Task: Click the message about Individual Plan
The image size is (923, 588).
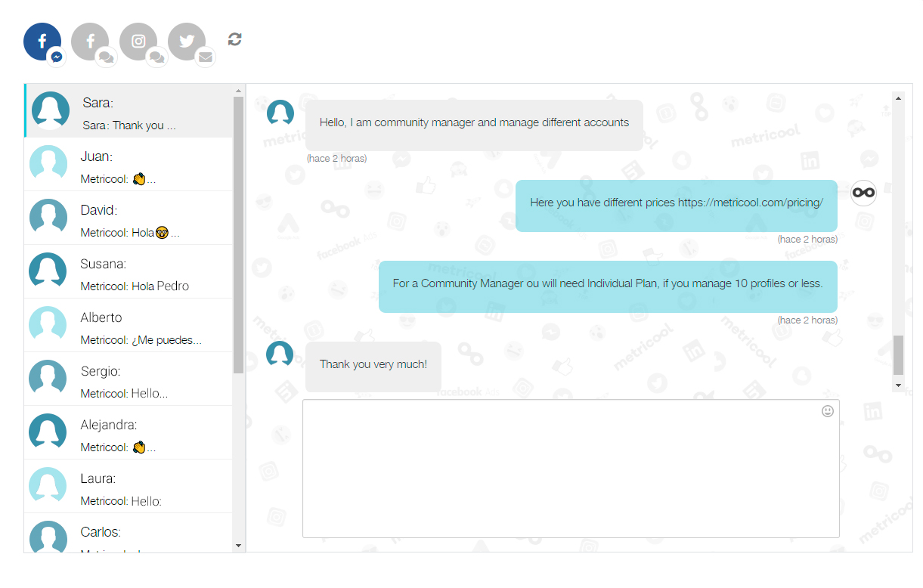Action: pos(608,286)
